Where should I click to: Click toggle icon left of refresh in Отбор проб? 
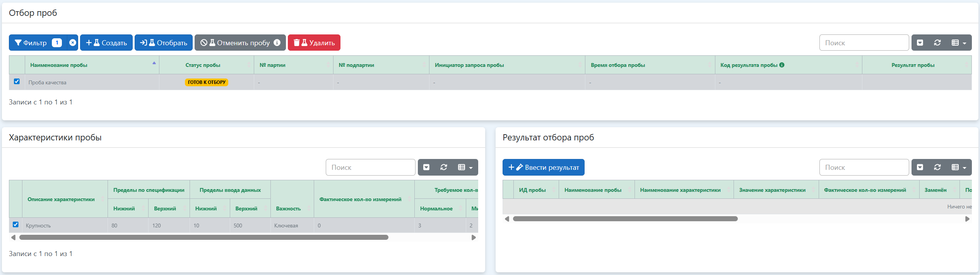[920, 43]
